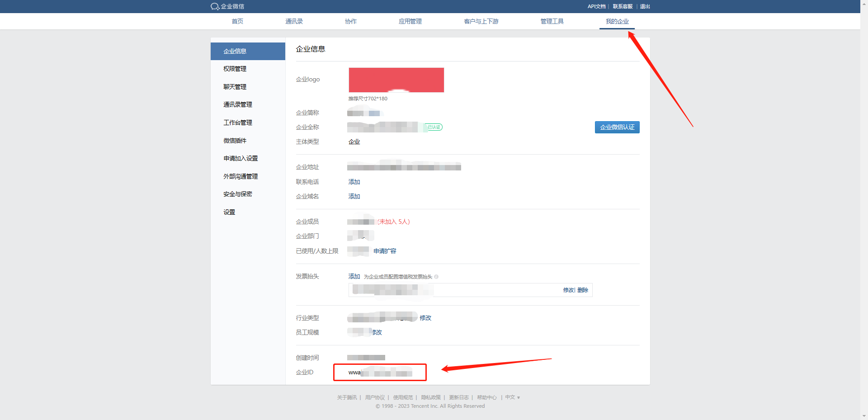Image resolution: width=868 pixels, height=420 pixels.
Task: Open the 通讯录 tab
Action: 294,21
